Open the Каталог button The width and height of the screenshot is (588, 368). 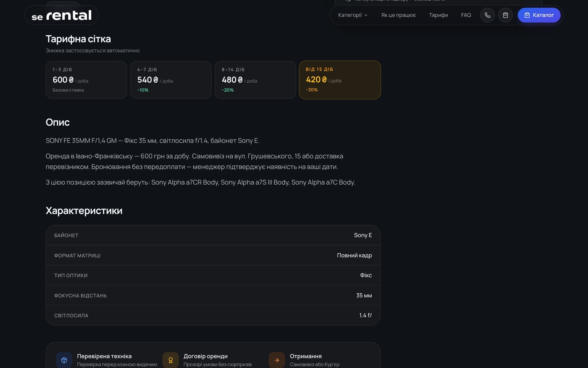point(539,15)
